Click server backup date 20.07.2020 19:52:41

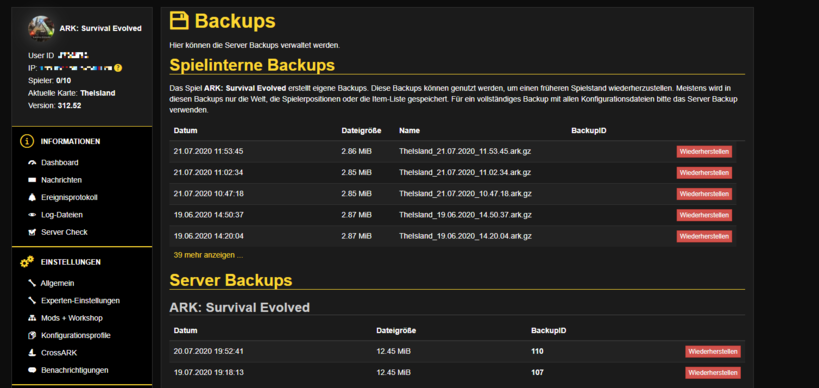[208, 351]
